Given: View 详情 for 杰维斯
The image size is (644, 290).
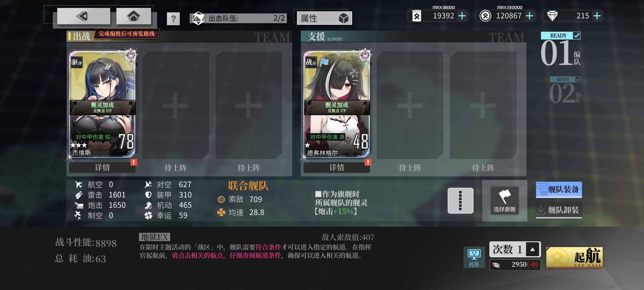Looking at the screenshot, I should coord(102,168).
